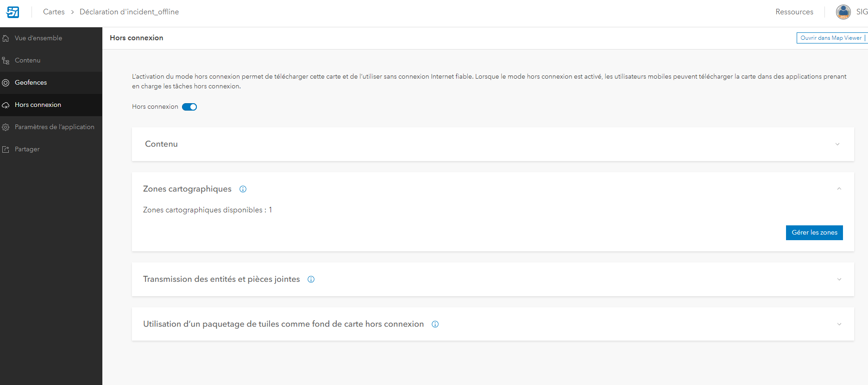
Task: Click the cloud icon beside Hors connexion
Action: click(x=6, y=105)
